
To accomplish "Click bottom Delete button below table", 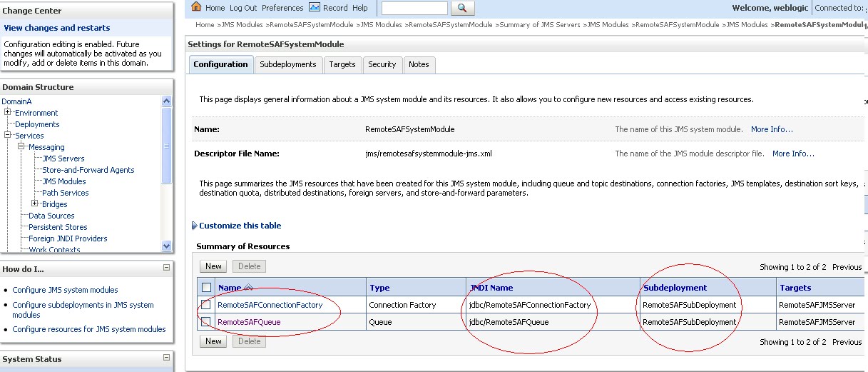I will (x=249, y=341).
